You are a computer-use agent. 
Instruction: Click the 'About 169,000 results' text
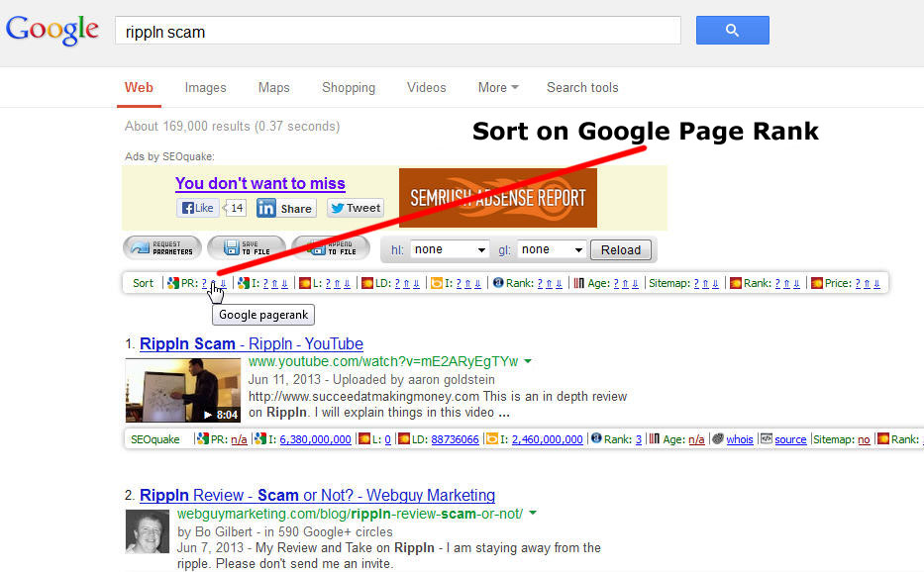click(x=232, y=126)
